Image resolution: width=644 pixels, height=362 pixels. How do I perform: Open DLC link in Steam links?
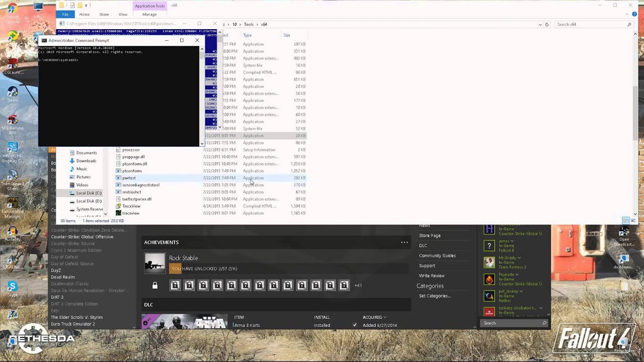coord(423,245)
